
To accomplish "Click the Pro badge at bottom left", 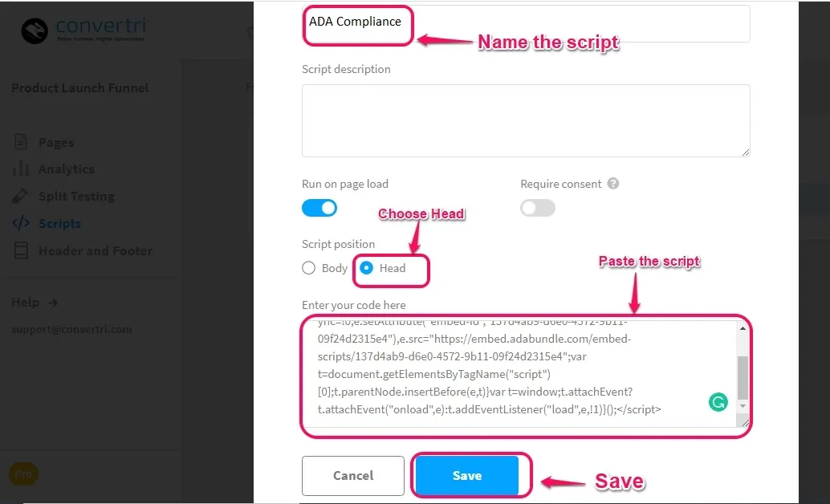I will pos(23,474).
